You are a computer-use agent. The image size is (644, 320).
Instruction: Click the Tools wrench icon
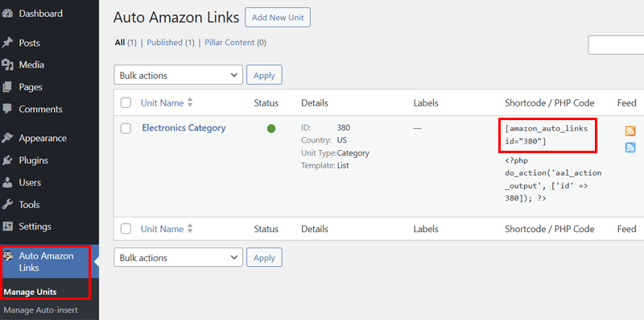tap(7, 205)
